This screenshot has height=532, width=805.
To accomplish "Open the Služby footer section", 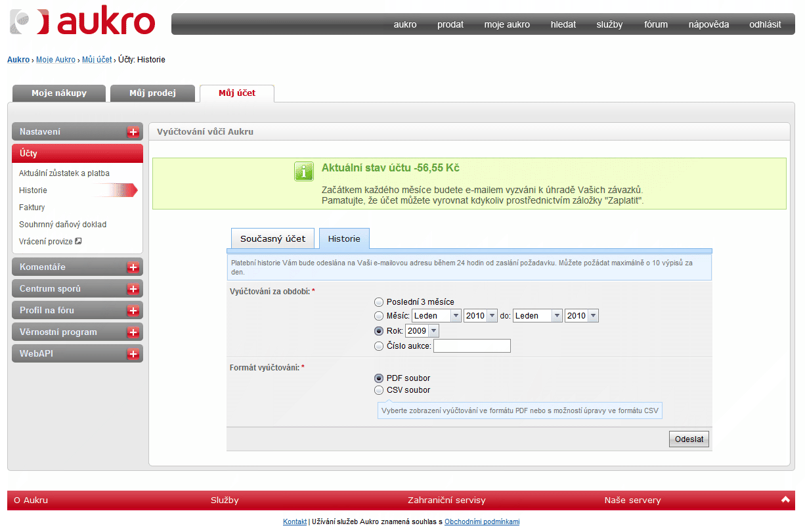I will coord(225,500).
